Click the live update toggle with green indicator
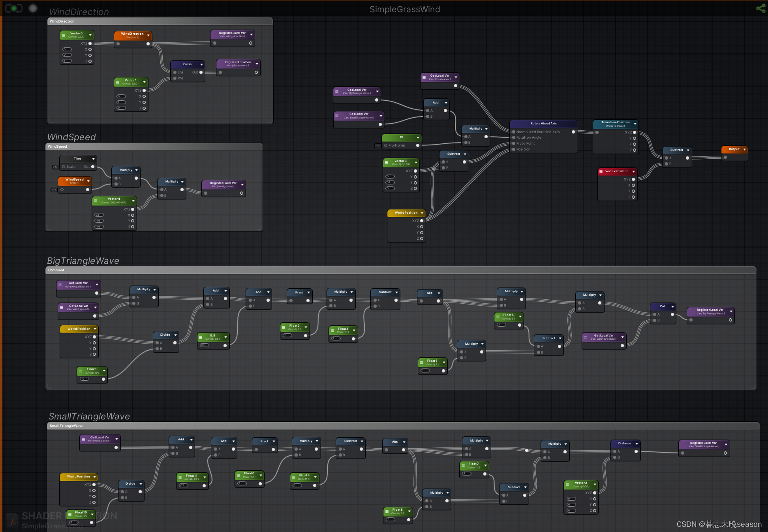This screenshot has width=768, height=532. [13, 8]
